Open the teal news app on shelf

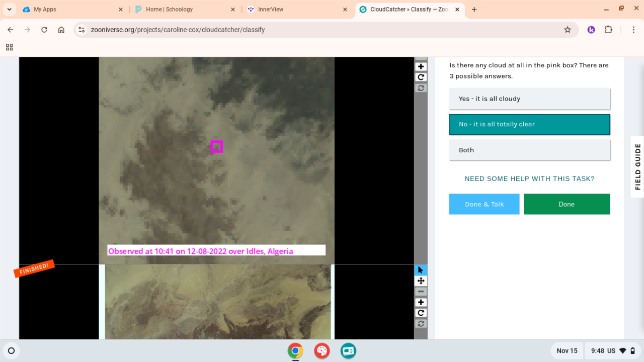coord(348,350)
